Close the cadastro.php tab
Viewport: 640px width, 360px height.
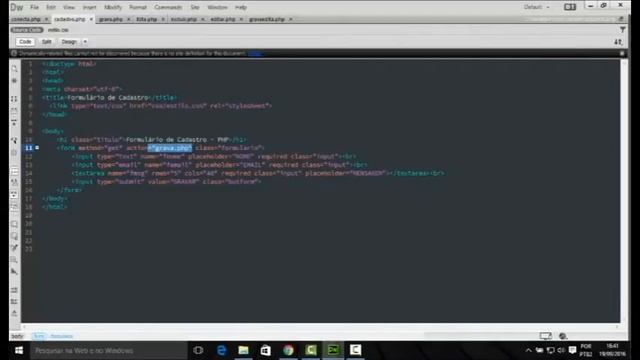tap(91, 19)
